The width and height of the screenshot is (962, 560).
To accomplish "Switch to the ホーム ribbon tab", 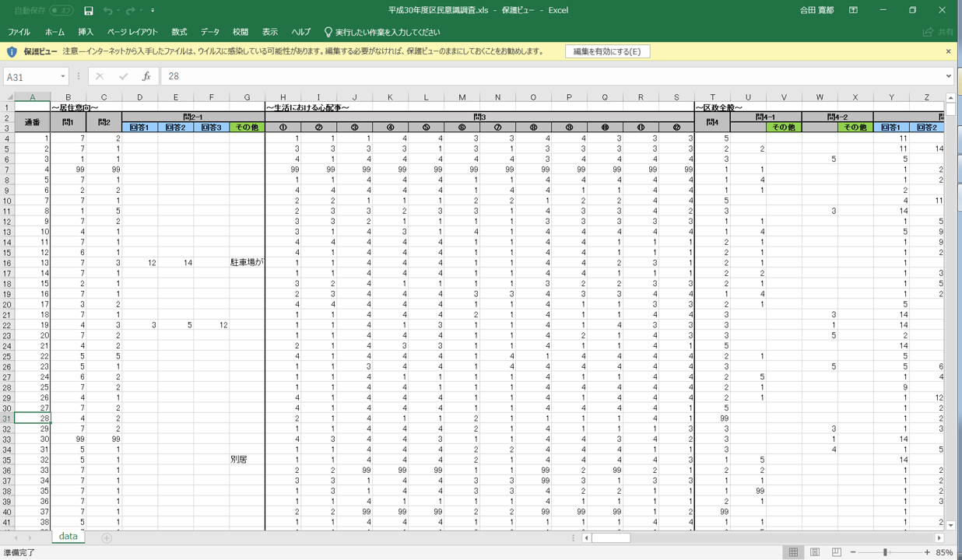I will pyautogui.click(x=54, y=32).
